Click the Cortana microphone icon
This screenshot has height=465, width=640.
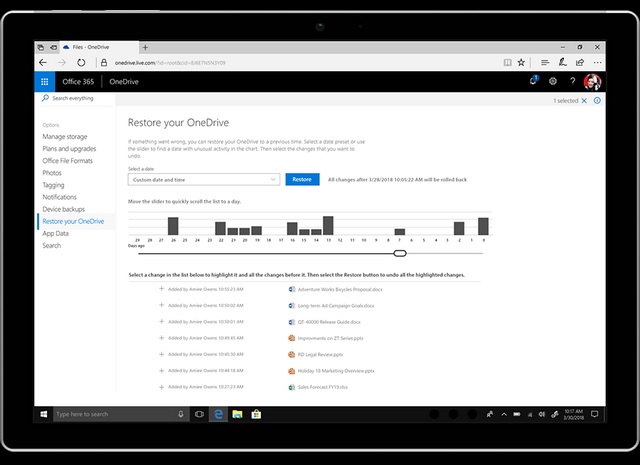tap(180, 414)
